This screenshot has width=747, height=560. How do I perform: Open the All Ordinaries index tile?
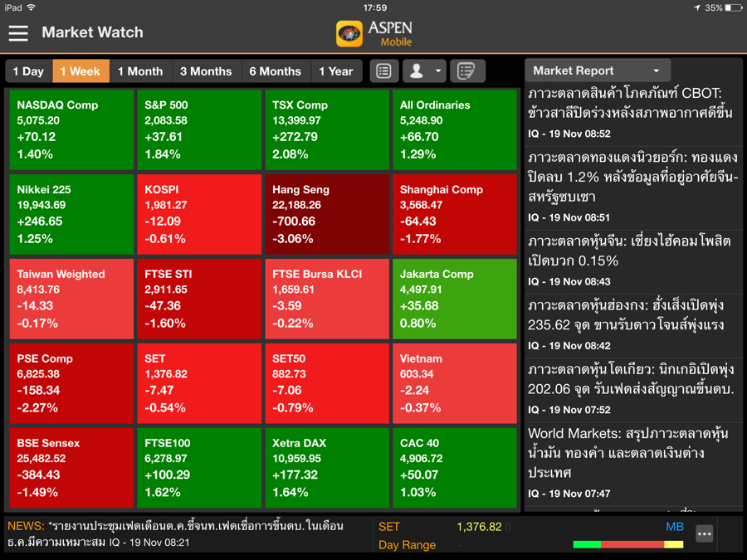pos(455,129)
